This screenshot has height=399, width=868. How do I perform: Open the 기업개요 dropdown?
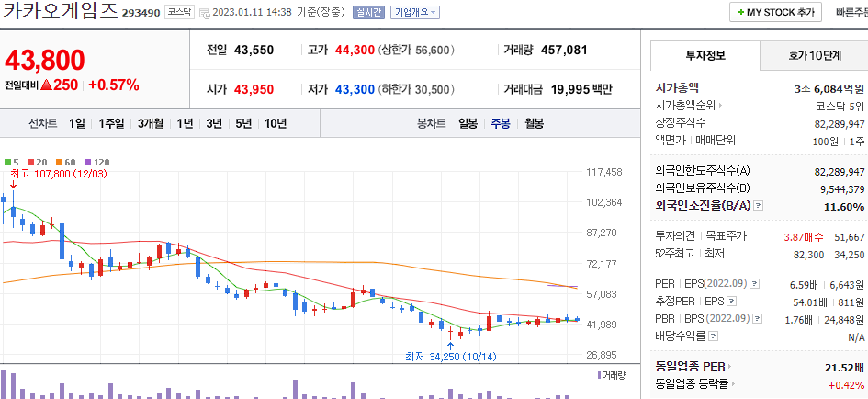415,12
